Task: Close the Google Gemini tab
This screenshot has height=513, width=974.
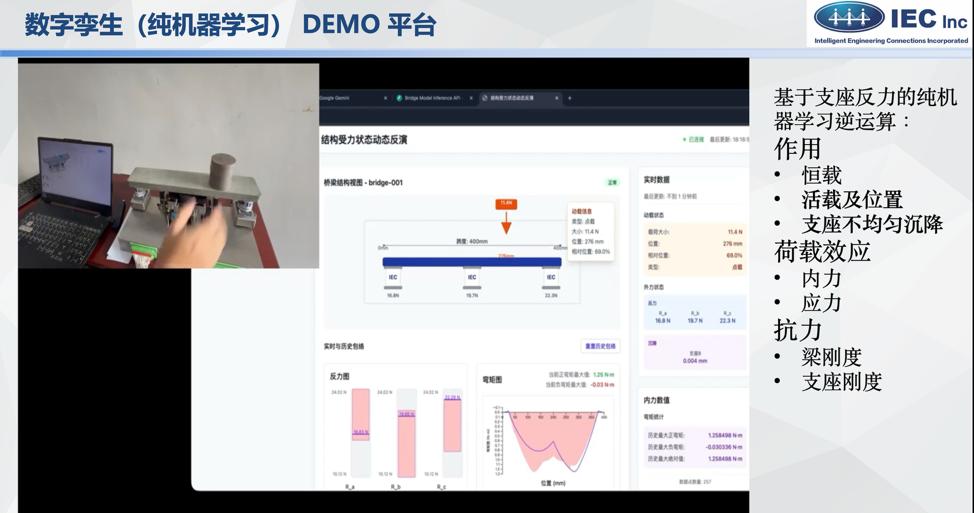Action: point(386,98)
